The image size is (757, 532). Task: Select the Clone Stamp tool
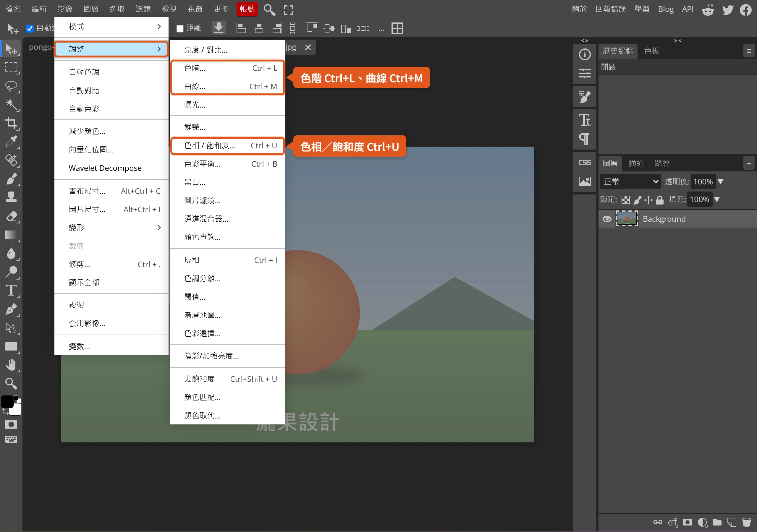[12, 198]
